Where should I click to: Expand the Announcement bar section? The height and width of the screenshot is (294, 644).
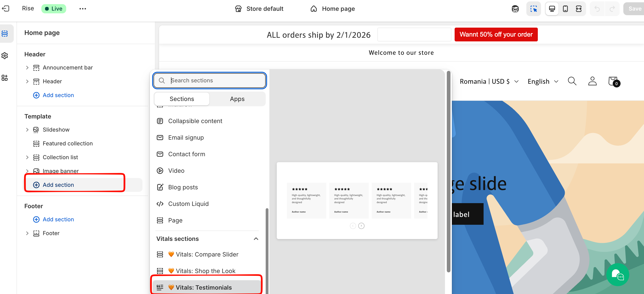pyautogui.click(x=27, y=68)
